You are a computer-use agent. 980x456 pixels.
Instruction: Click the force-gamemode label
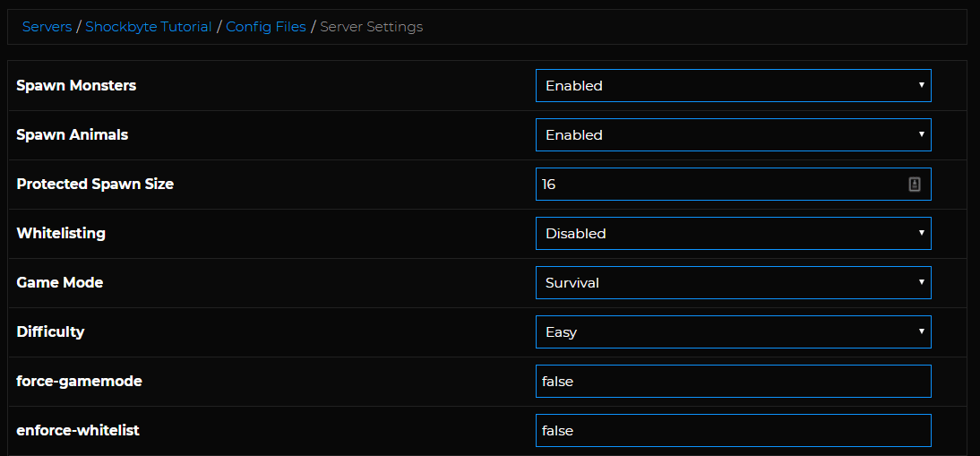79,382
